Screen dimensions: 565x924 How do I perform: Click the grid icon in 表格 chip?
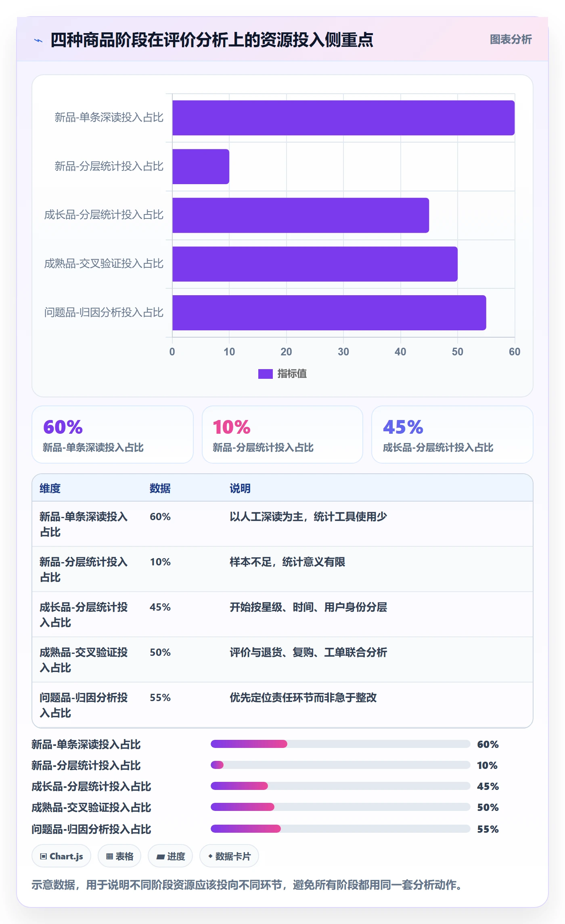(x=109, y=857)
